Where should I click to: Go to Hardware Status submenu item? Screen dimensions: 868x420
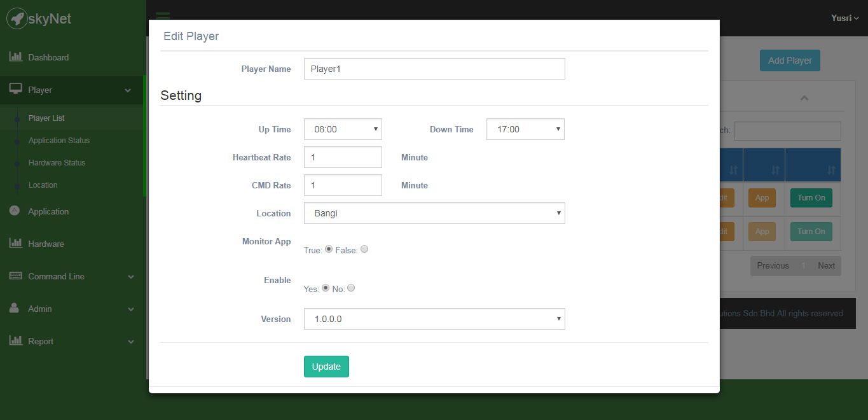coord(57,163)
